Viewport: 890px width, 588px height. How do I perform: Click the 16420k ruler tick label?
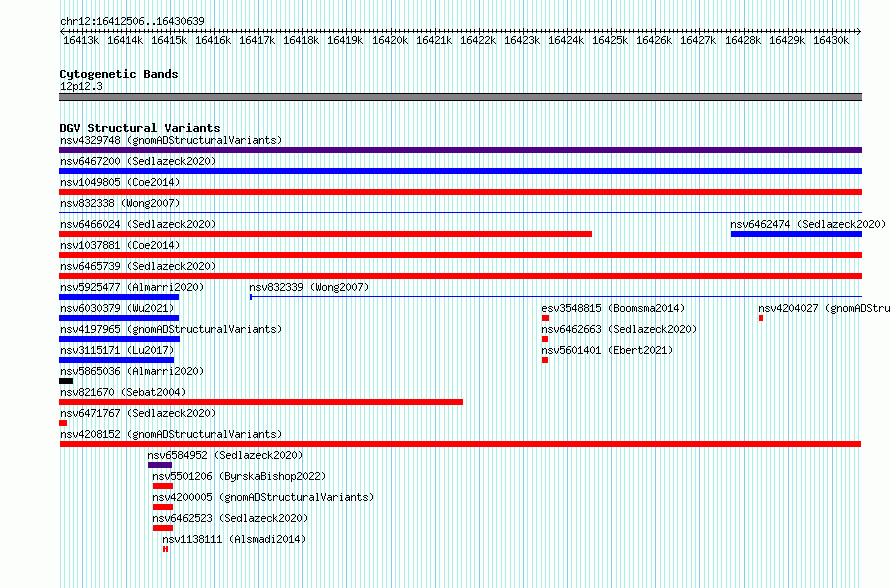[389, 40]
